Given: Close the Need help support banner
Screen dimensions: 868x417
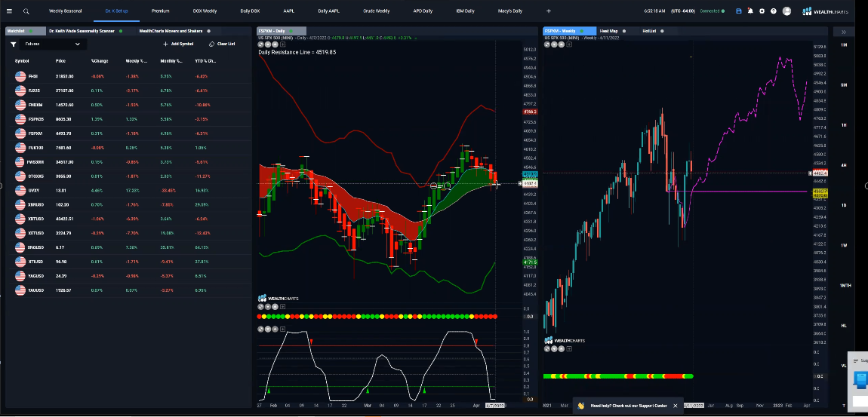Looking at the screenshot, I should pyautogui.click(x=675, y=406).
